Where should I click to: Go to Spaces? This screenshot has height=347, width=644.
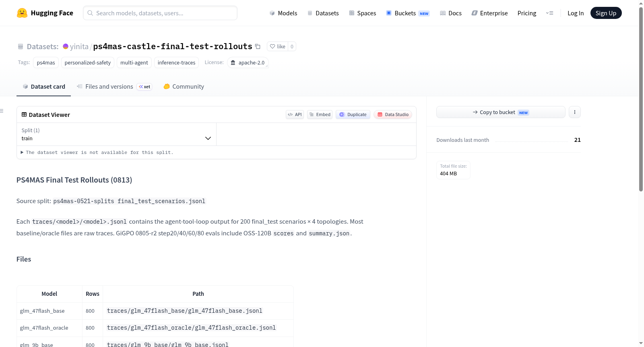pos(363,13)
